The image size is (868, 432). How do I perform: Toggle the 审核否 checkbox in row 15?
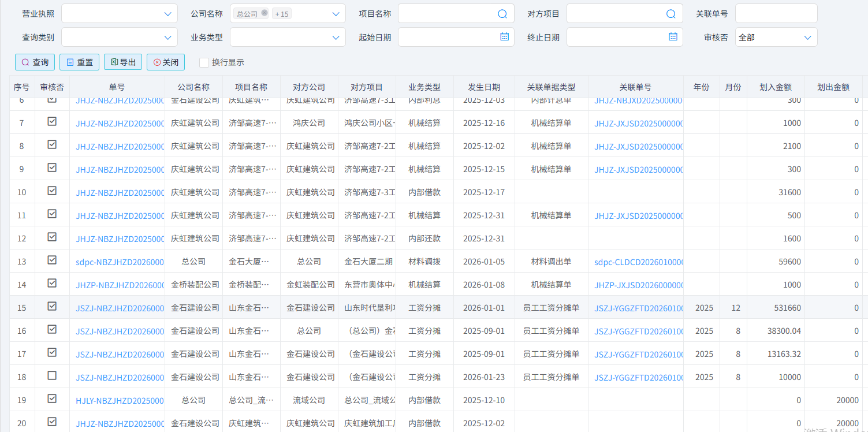52,306
